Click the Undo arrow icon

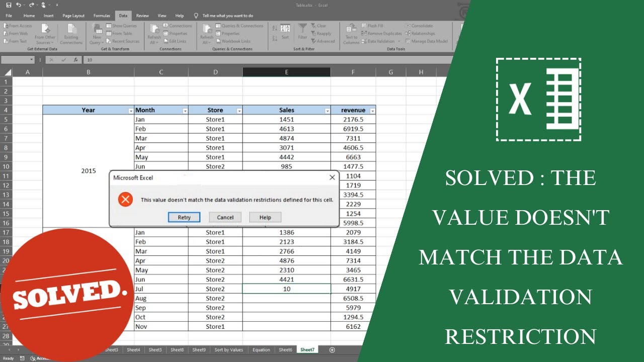19,5
